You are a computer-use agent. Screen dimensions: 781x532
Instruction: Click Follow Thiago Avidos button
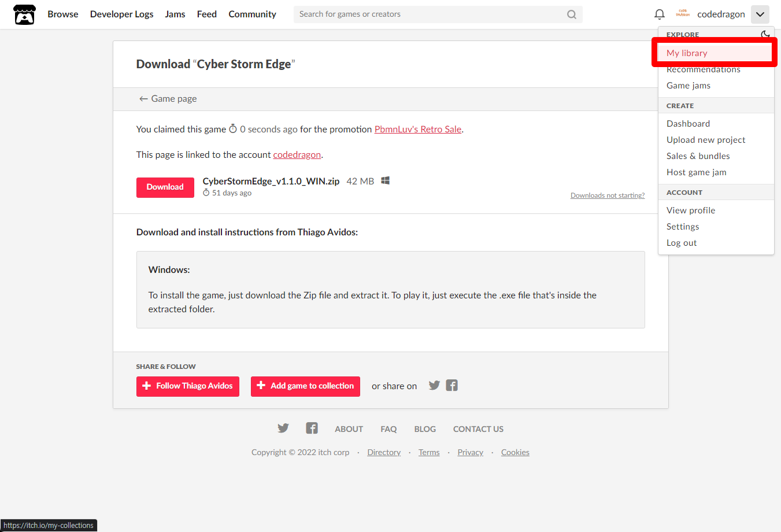tap(188, 386)
